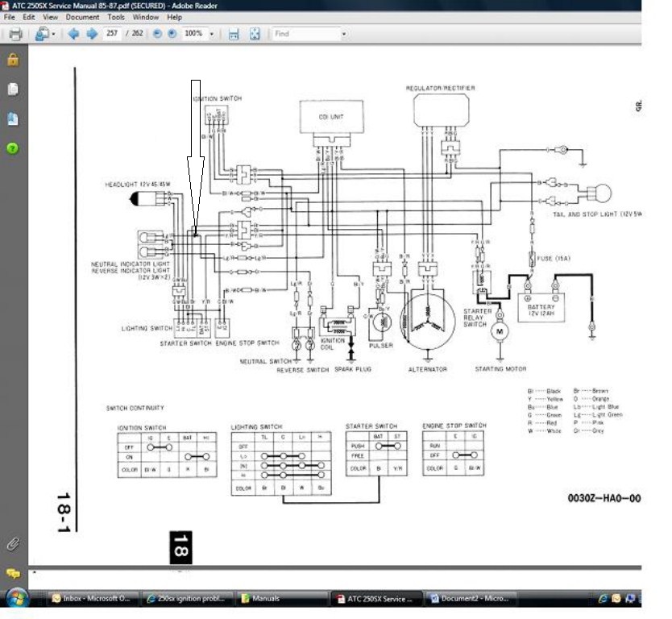Screen dimensions: 672x619
Task: Open the security lock panel in sidebar
Action: coord(13,60)
